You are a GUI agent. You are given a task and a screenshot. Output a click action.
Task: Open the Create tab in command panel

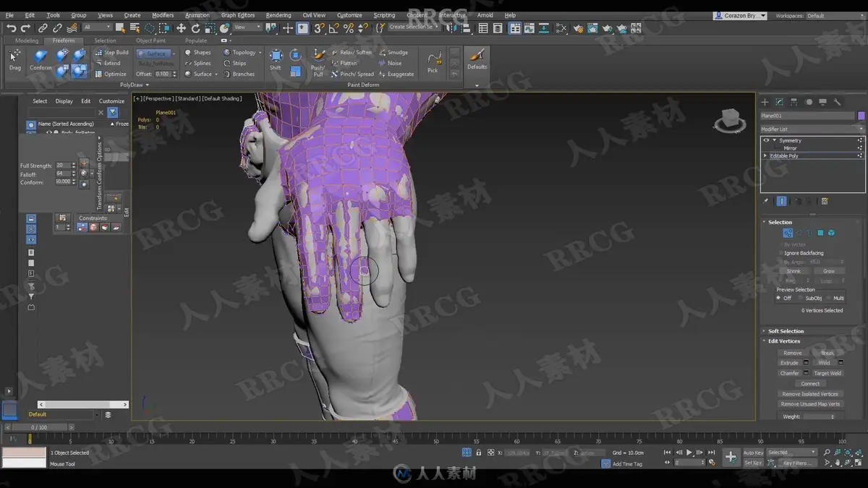(765, 102)
